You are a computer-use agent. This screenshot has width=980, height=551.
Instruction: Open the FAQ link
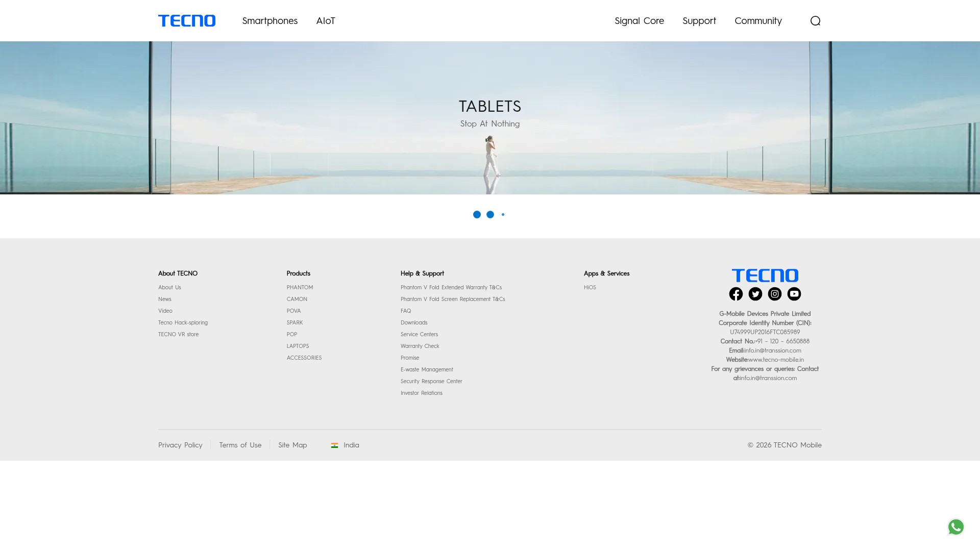tap(406, 311)
